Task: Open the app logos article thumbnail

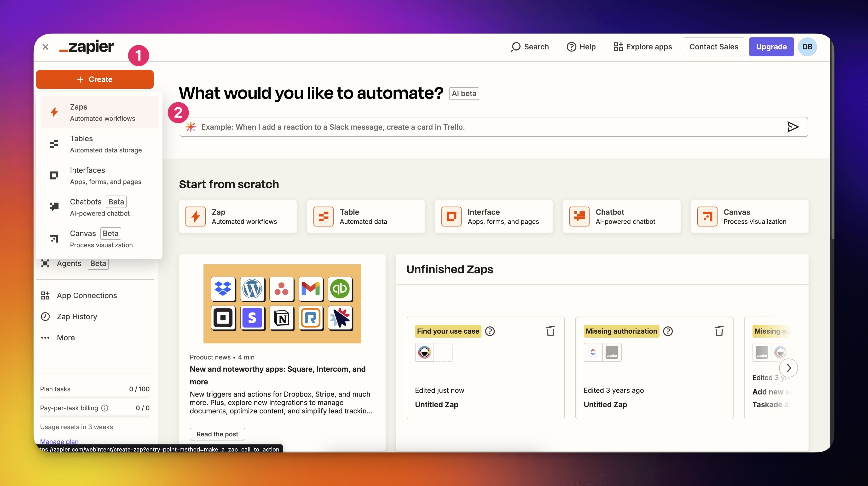Action: pyautogui.click(x=282, y=304)
